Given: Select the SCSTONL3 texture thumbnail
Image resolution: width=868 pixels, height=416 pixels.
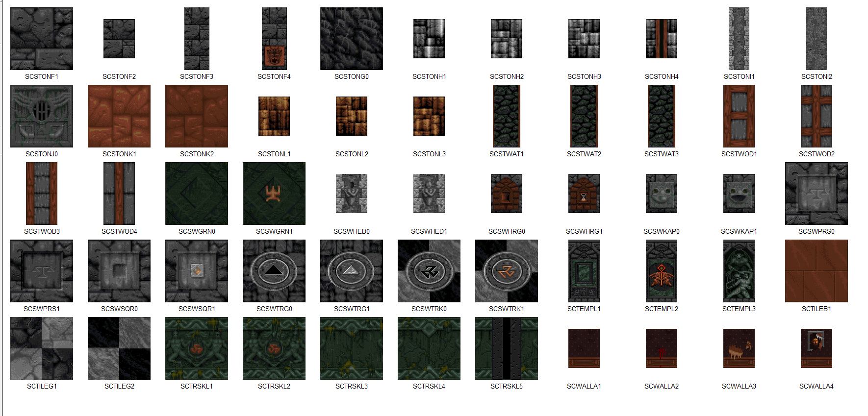Looking at the screenshot, I should pyautogui.click(x=429, y=116).
